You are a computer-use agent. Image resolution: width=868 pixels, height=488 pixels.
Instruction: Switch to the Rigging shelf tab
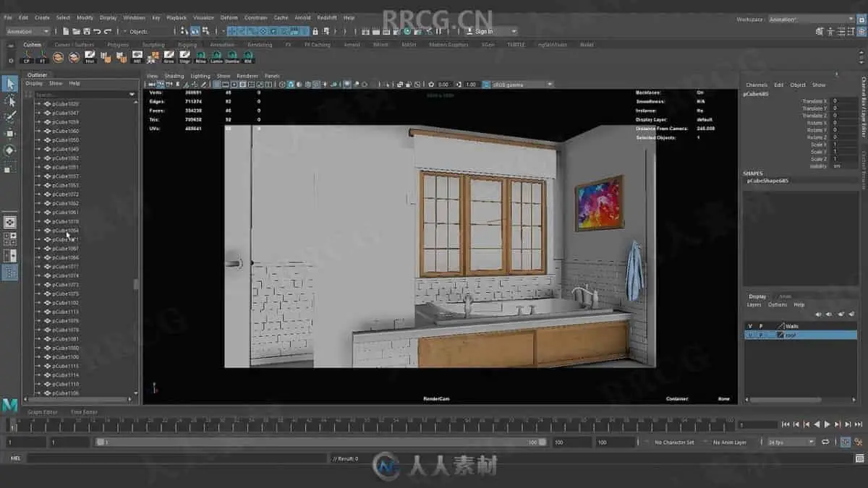pos(187,45)
